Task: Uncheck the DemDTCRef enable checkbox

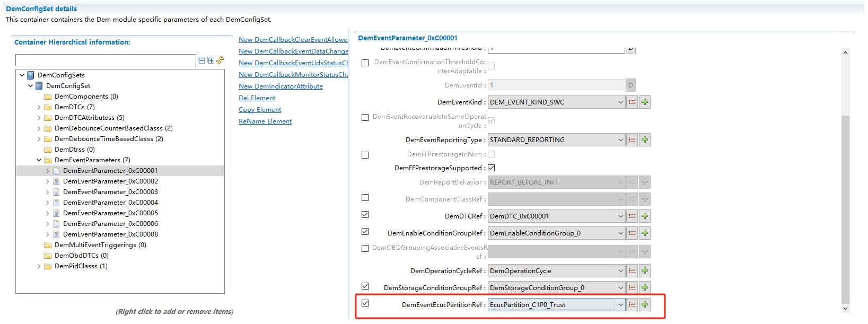Action: coord(365,215)
